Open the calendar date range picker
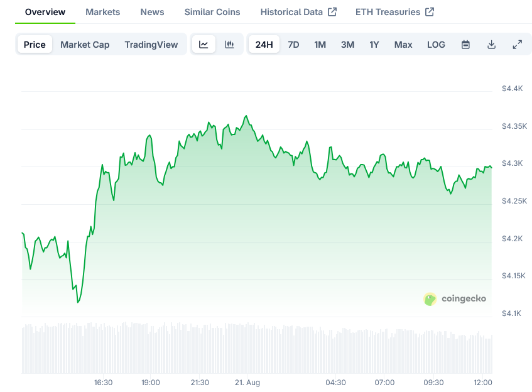 [x=465, y=45]
